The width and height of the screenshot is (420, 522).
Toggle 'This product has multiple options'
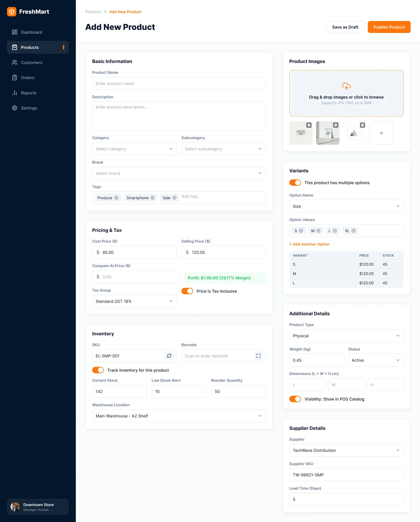[295, 183]
